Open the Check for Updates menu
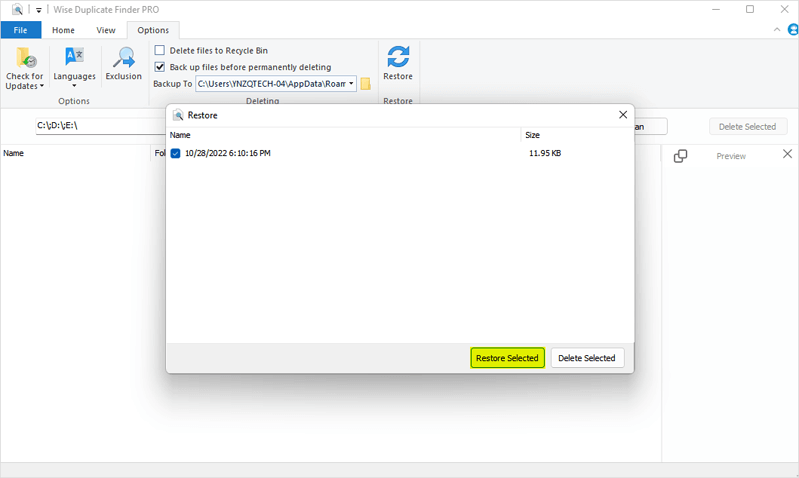The height and width of the screenshot is (478, 799). pos(24,68)
